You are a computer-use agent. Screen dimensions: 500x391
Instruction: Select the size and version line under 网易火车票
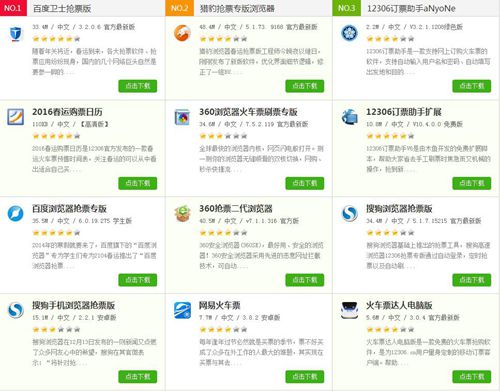[240, 318]
